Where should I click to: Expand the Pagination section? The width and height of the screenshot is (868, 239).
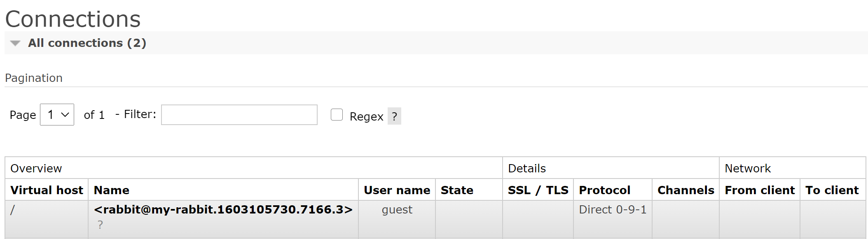click(34, 78)
